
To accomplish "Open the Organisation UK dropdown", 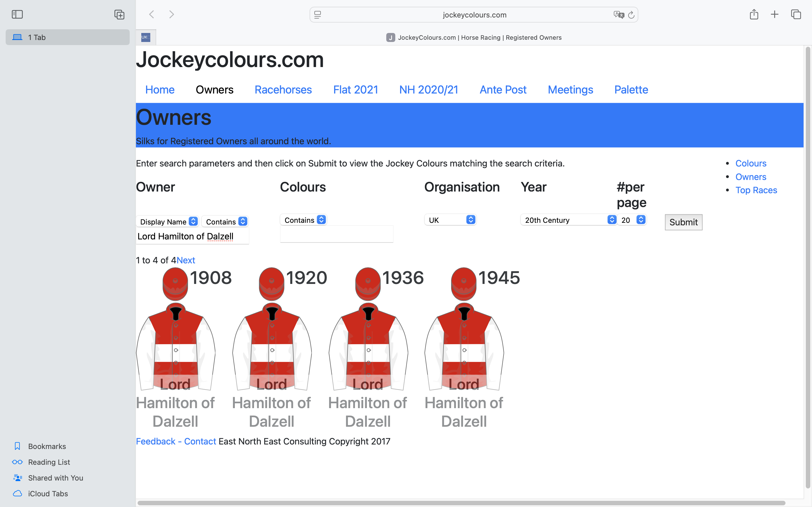I will pyautogui.click(x=450, y=220).
